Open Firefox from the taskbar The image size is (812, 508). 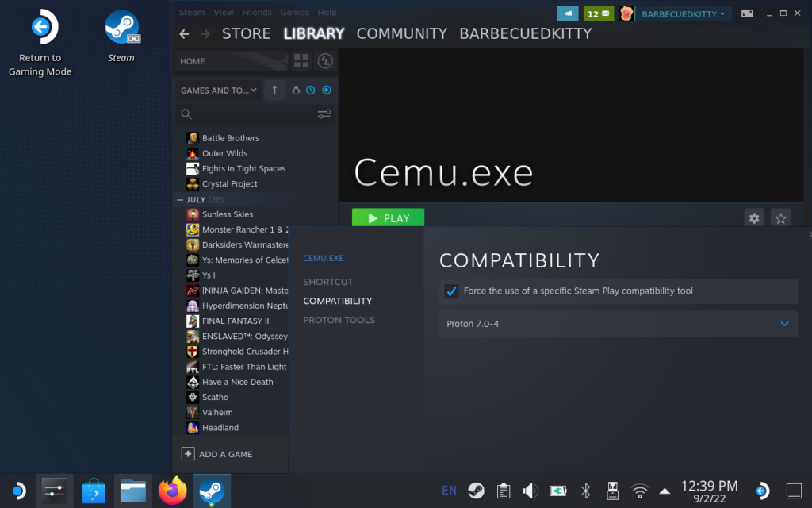(172, 491)
